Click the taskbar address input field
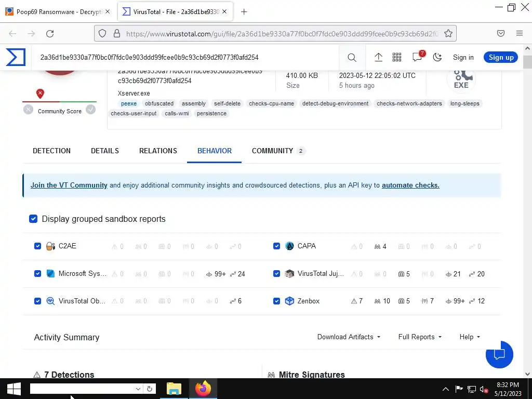532x399 pixels. [83, 389]
